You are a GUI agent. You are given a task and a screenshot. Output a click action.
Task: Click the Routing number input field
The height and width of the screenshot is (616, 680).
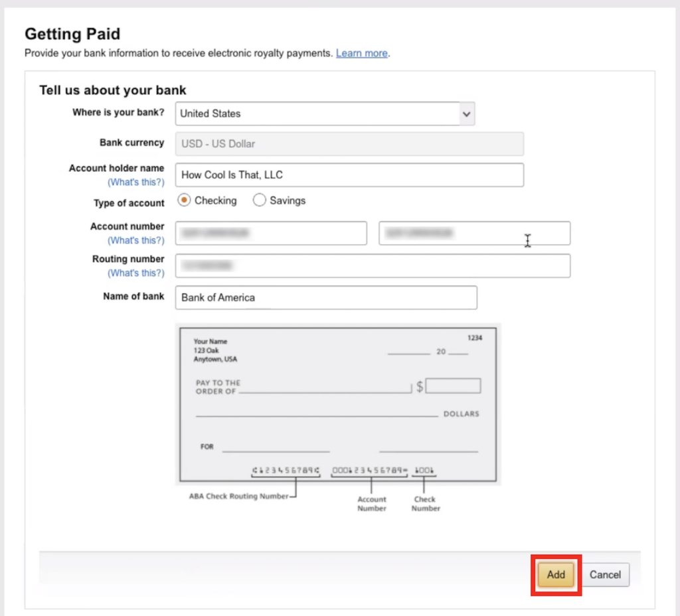click(372, 266)
